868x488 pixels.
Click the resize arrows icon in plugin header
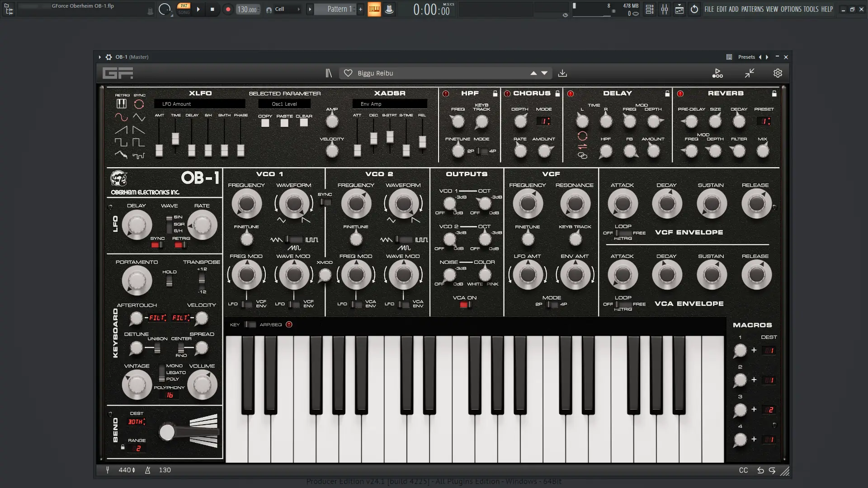pyautogui.click(x=749, y=73)
